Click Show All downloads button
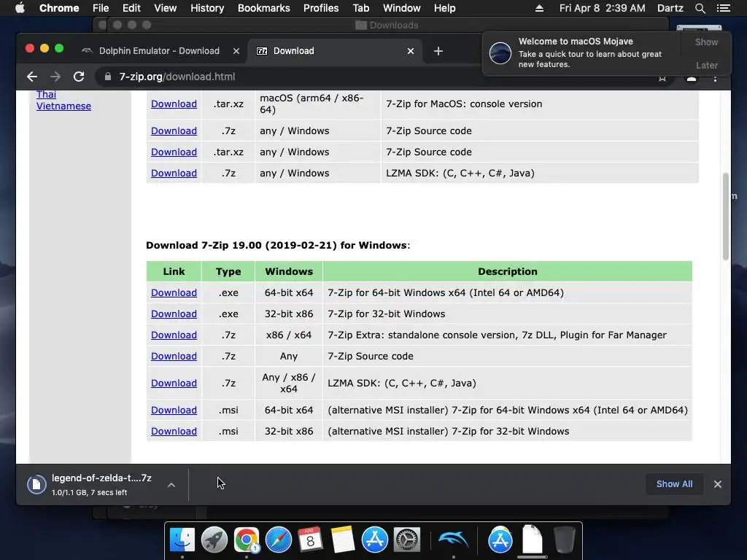Screen dimensions: 747x560 (674, 484)
